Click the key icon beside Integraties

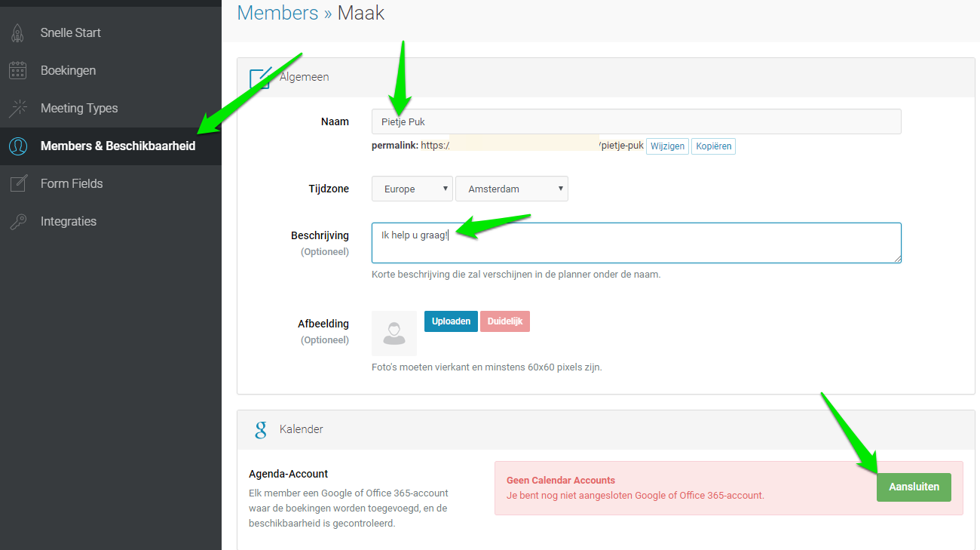pyautogui.click(x=17, y=222)
